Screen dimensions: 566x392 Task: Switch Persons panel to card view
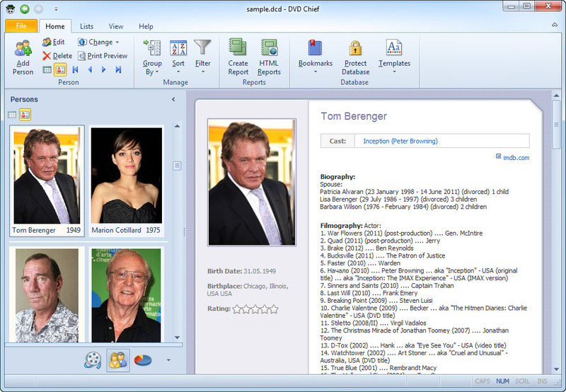25,115
